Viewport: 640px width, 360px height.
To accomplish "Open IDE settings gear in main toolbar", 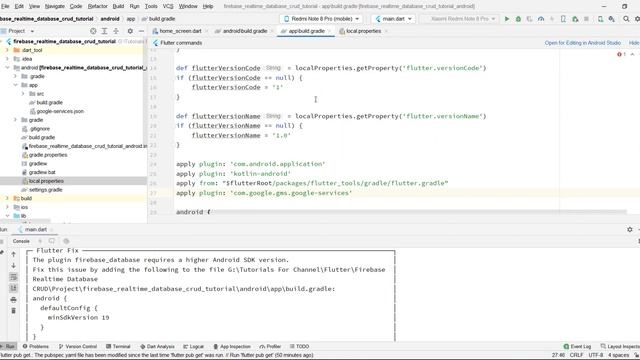I will pyautogui.click(x=637, y=19).
